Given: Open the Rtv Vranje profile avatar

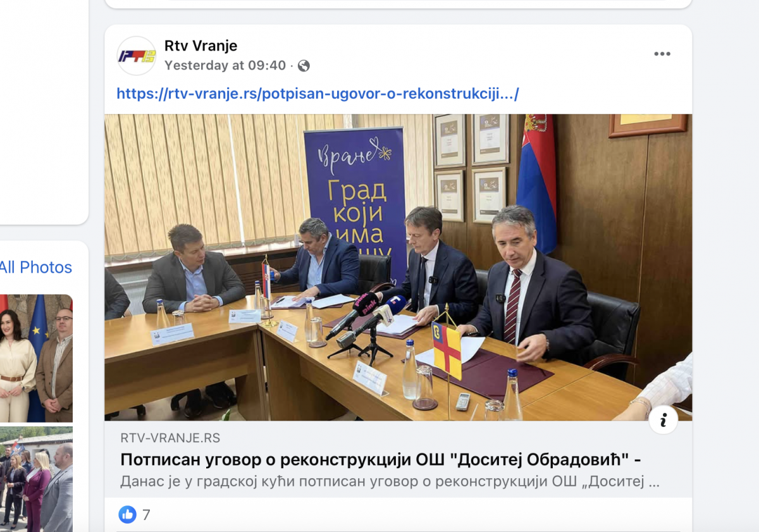Looking at the screenshot, I should (x=137, y=56).
